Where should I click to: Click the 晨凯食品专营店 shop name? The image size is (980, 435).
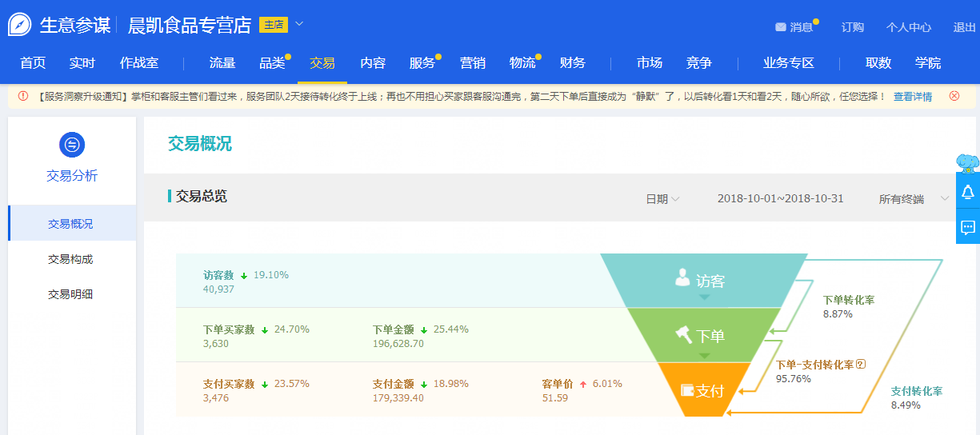(x=190, y=25)
